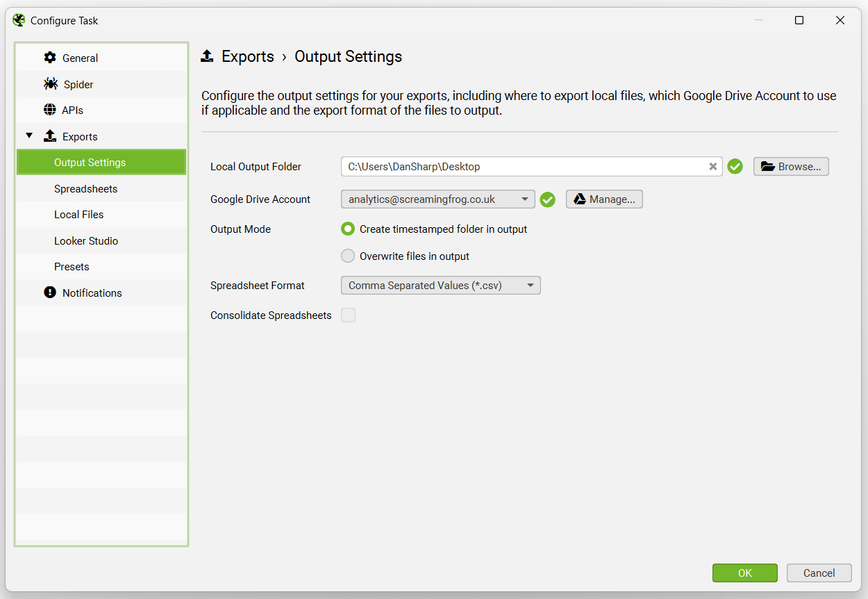Switch to the Looker Studio section
This screenshot has height=599, width=868.
tap(86, 240)
